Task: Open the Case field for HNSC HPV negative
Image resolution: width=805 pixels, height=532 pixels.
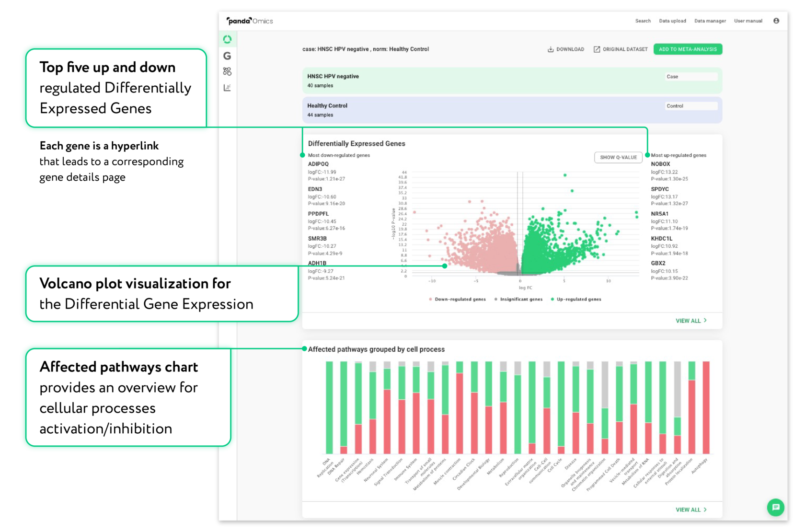Action: (690, 76)
